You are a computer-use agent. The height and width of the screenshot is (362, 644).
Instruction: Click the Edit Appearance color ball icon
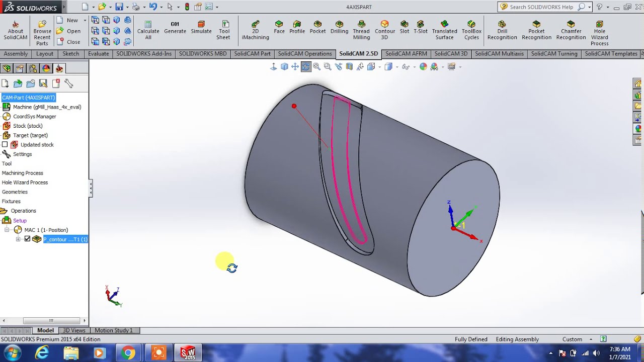(423, 66)
